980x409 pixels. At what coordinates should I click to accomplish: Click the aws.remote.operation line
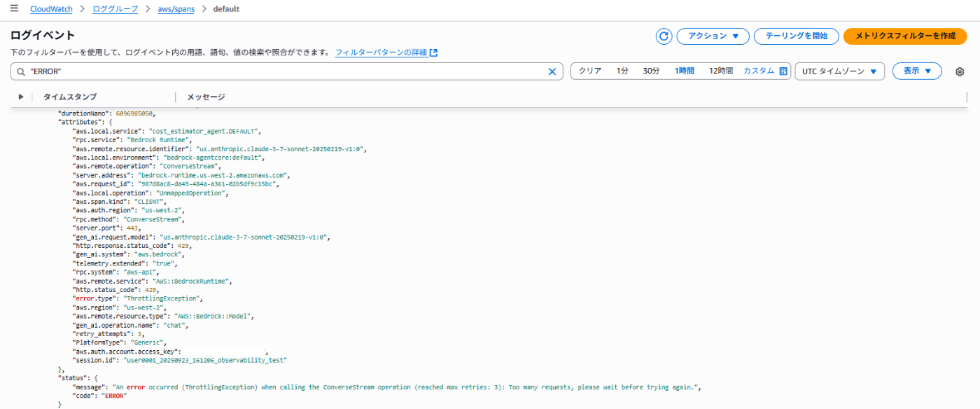(146, 166)
